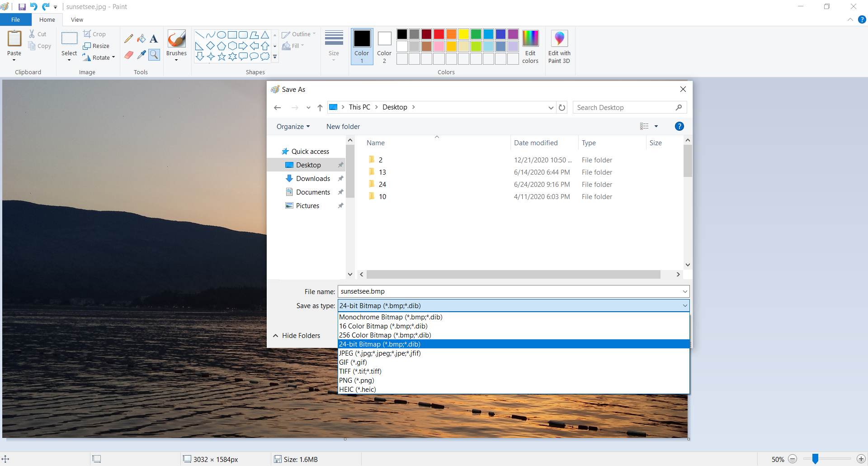Screen dimensions: 868x466
Task: Choose PNG (*.png) from file types
Action: (357, 380)
